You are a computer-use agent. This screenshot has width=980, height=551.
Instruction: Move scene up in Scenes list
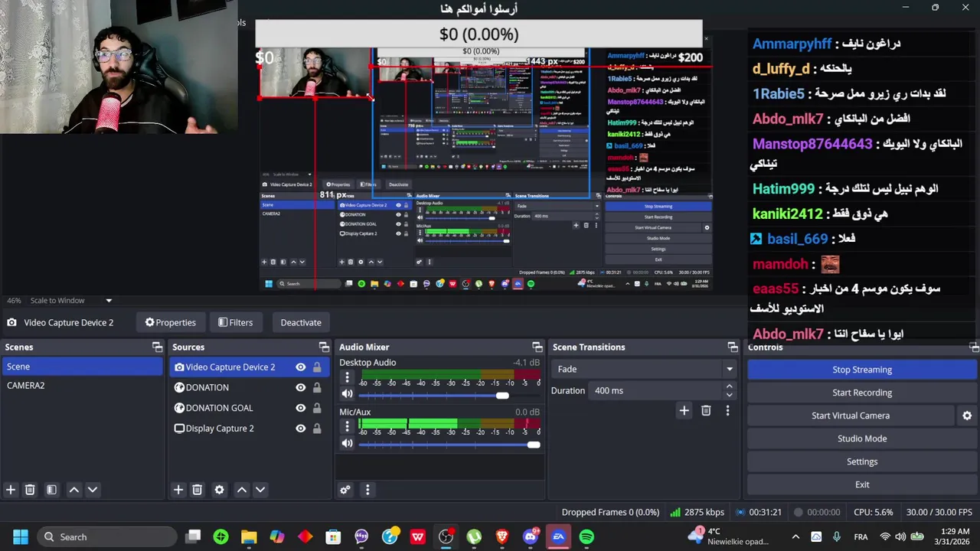[74, 490]
